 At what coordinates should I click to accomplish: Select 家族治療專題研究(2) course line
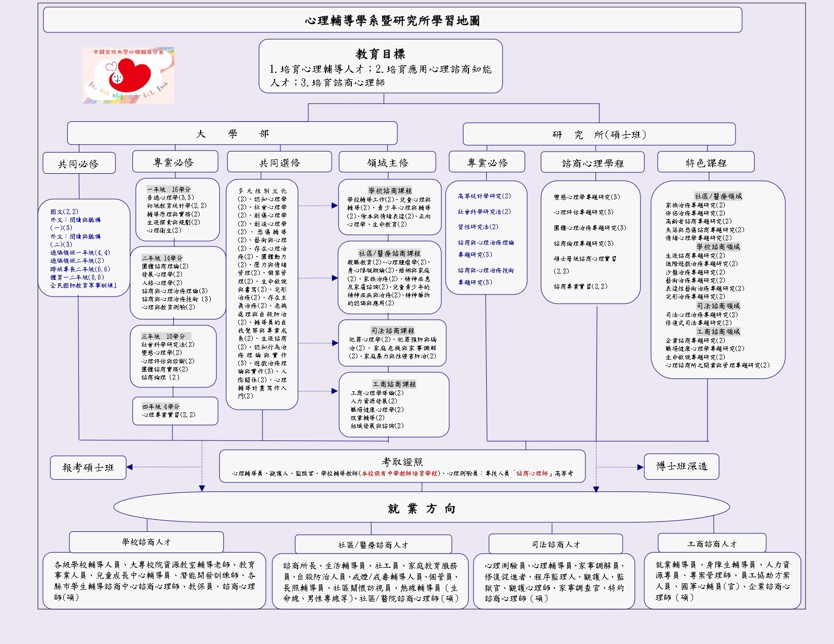coord(696,205)
